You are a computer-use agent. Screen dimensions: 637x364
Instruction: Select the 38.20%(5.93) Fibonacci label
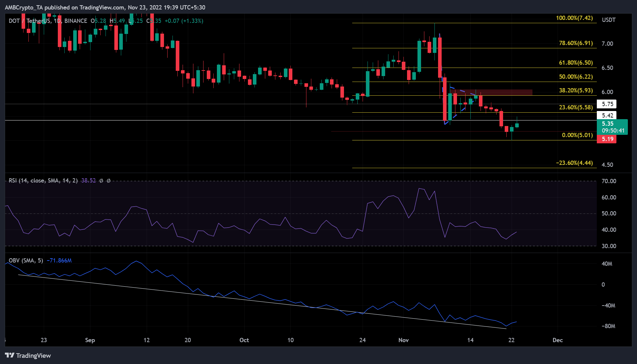(x=576, y=90)
